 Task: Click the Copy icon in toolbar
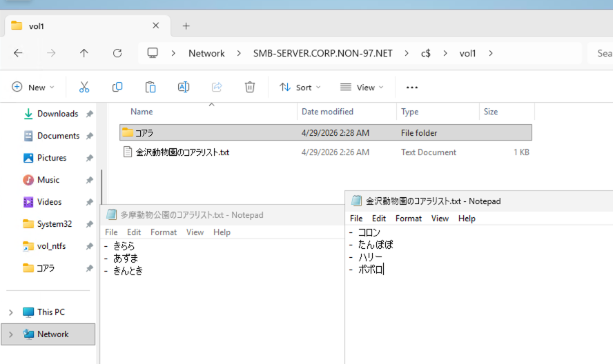click(117, 87)
